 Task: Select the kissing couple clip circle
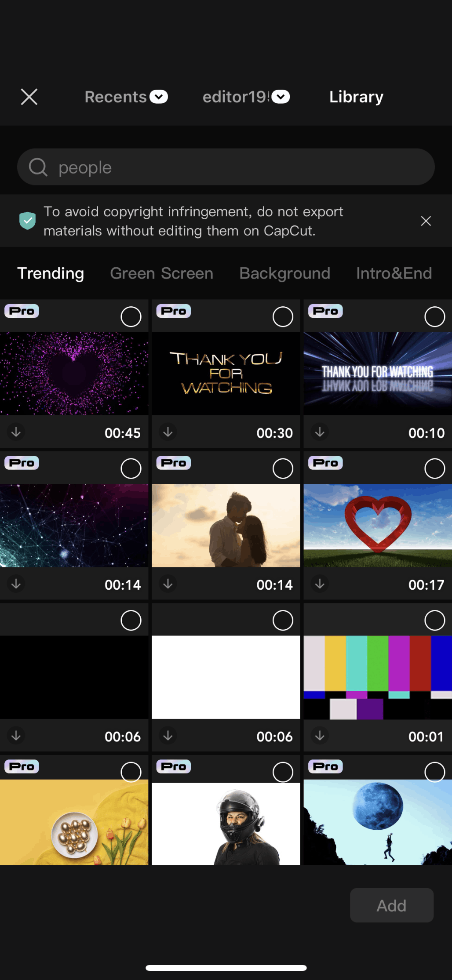283,468
